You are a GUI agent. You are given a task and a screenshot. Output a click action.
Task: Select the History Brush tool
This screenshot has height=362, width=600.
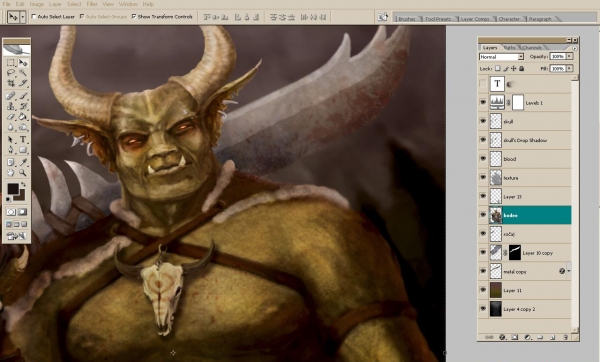point(23,106)
